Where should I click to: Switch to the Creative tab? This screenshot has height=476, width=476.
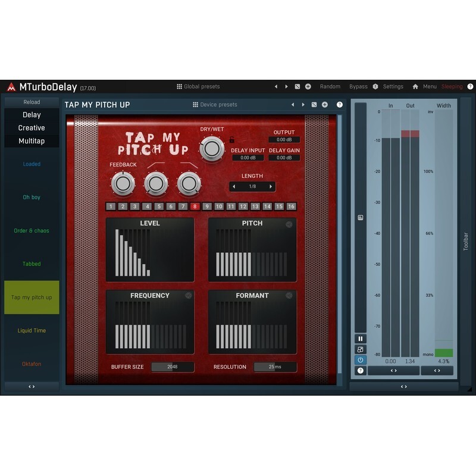pyautogui.click(x=32, y=127)
